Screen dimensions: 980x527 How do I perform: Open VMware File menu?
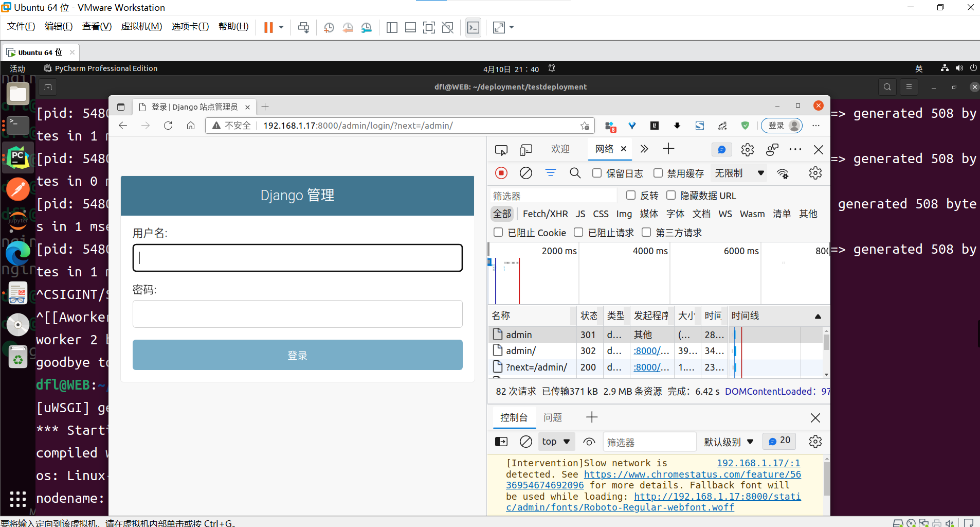click(21, 27)
